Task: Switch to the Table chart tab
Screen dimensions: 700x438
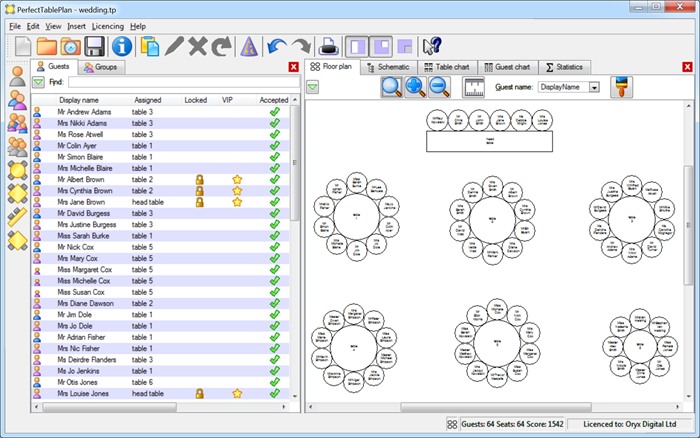Action: click(x=446, y=67)
